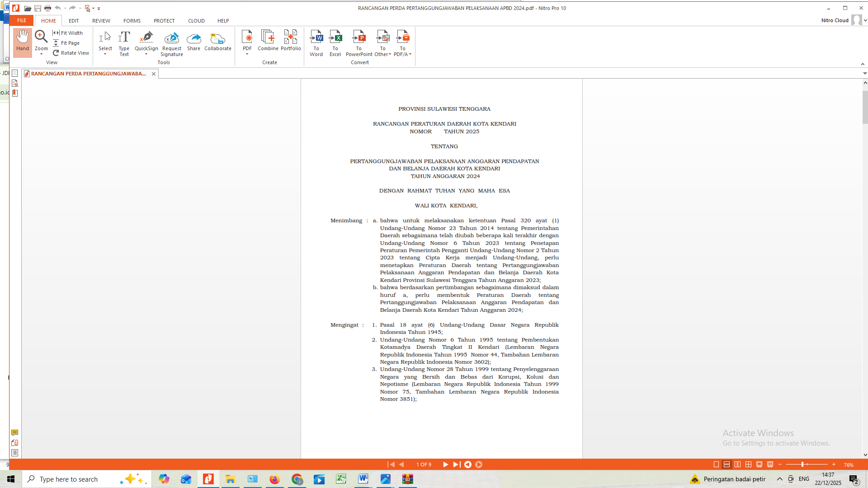Open the REVIEW ribbon tab
Image resolution: width=868 pixels, height=488 pixels.
pyautogui.click(x=101, y=21)
